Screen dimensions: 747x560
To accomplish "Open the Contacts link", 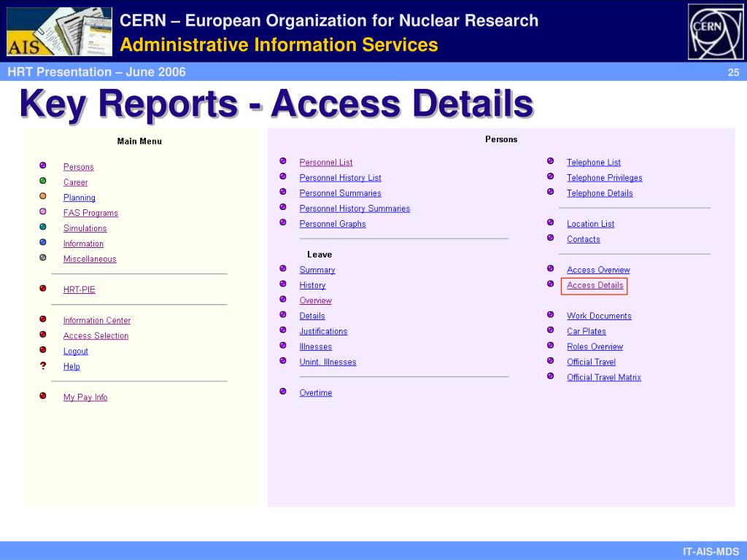I will pyautogui.click(x=584, y=239).
